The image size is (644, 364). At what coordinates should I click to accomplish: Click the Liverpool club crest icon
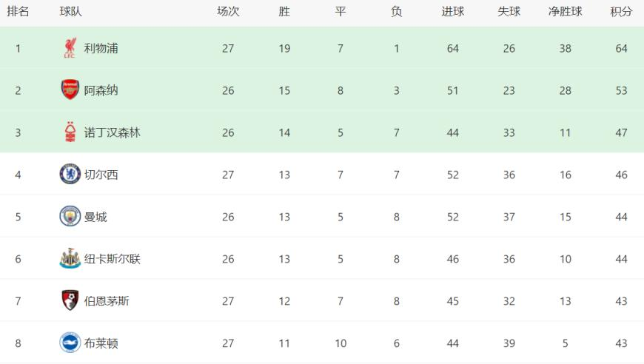pos(70,48)
